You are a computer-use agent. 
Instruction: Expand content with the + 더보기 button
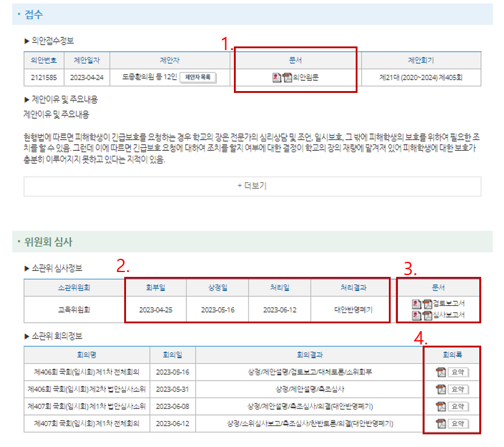[252, 187]
